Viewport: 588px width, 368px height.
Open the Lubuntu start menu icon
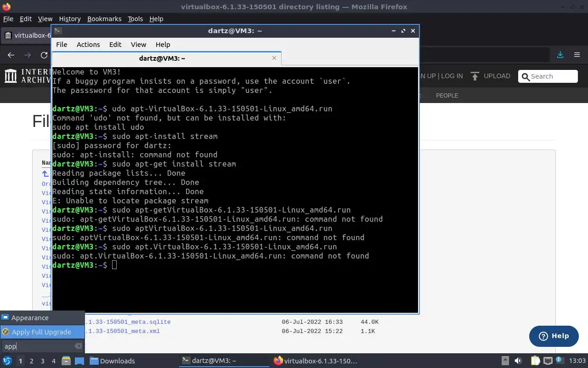tap(7, 361)
